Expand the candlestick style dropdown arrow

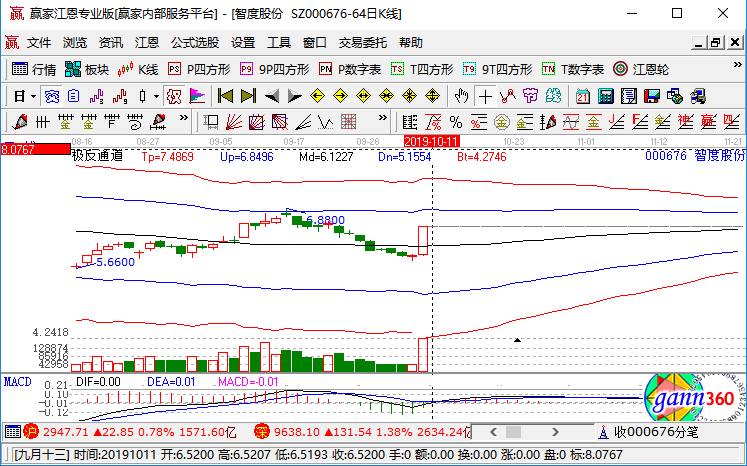(x=156, y=96)
